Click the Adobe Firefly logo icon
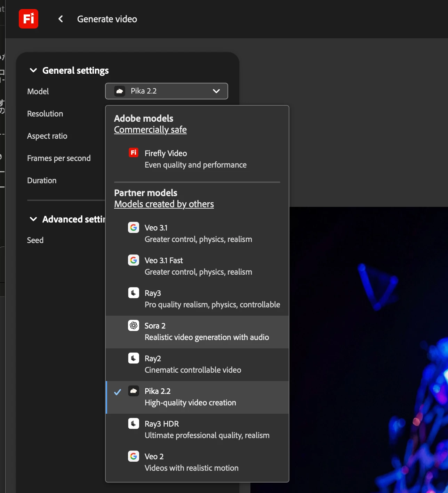The width and height of the screenshot is (448, 493). [29, 19]
